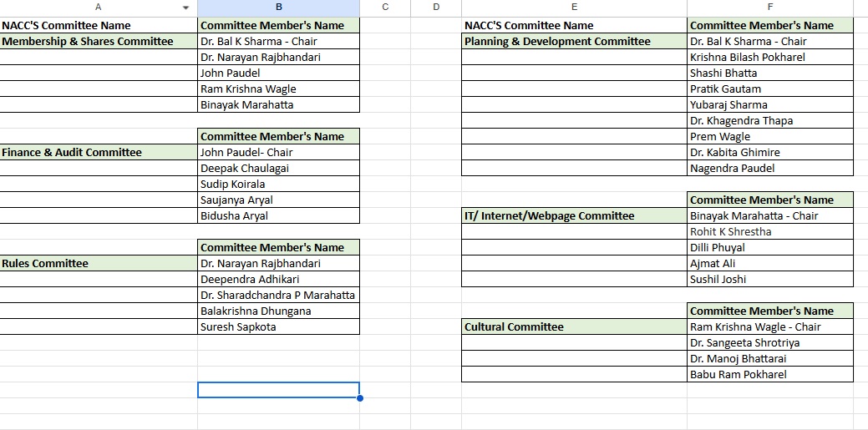Screen dimensions: 868x430
Task: Select the Dr. Manoj Bhattarai cell
Action: [x=770, y=358]
